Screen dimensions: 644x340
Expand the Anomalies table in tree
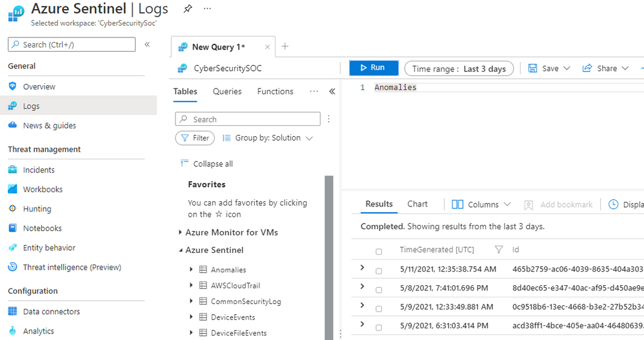pyautogui.click(x=191, y=270)
